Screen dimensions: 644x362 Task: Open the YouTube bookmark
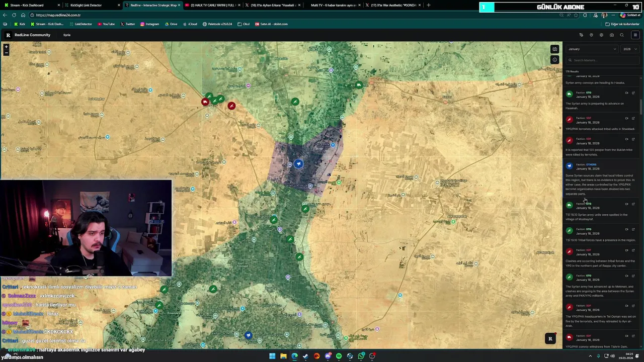click(x=106, y=24)
